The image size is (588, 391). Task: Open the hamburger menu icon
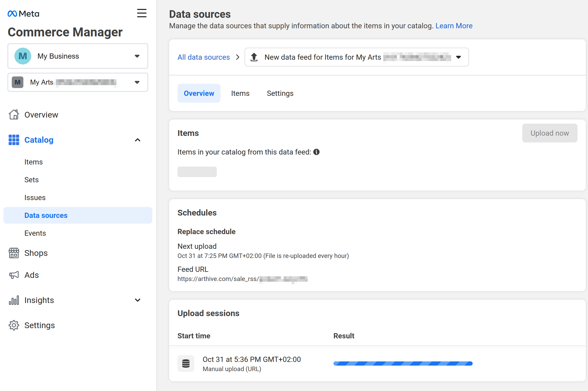click(x=142, y=13)
